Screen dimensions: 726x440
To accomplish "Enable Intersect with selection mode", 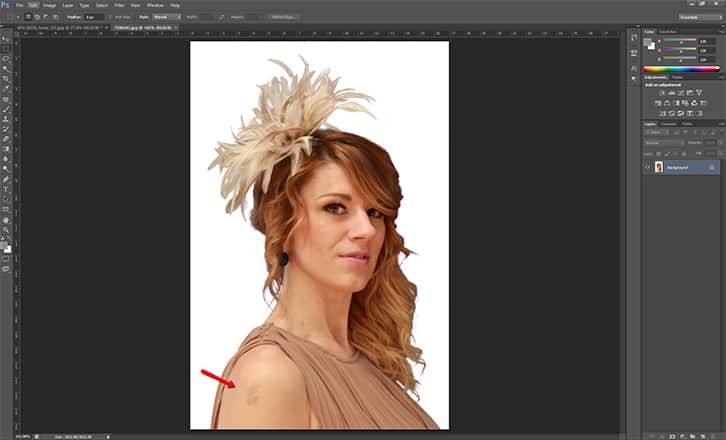I will (x=55, y=17).
